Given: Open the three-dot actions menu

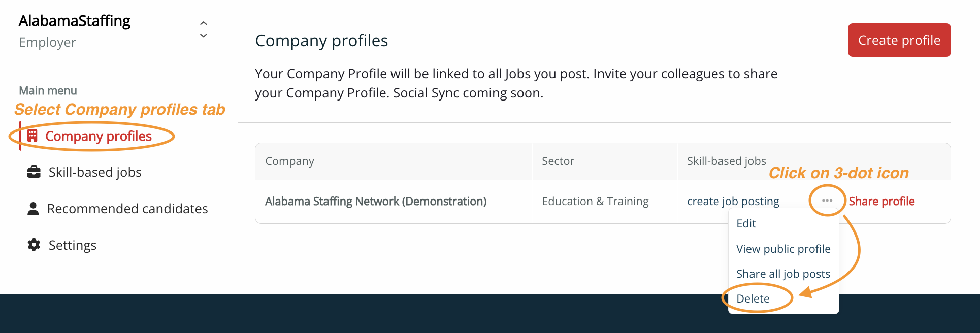Looking at the screenshot, I should coord(827,201).
